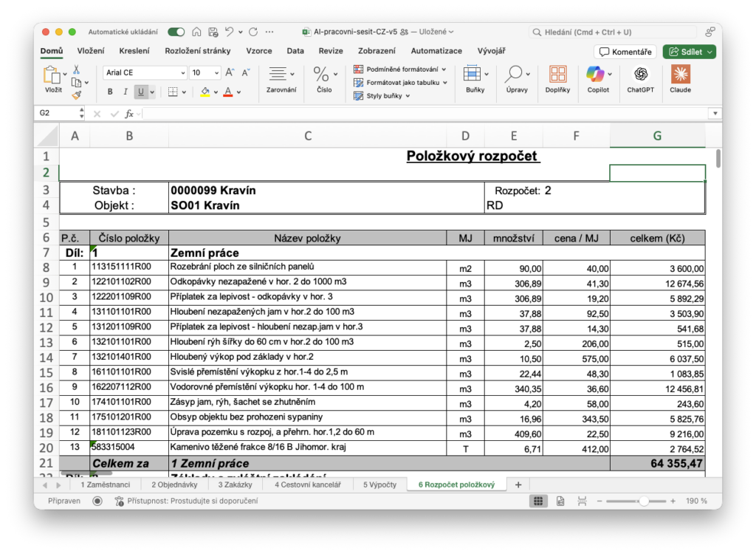Expand the formula bar with arrow
Image resolution: width=756 pixels, height=554 pixels.
coord(715,114)
